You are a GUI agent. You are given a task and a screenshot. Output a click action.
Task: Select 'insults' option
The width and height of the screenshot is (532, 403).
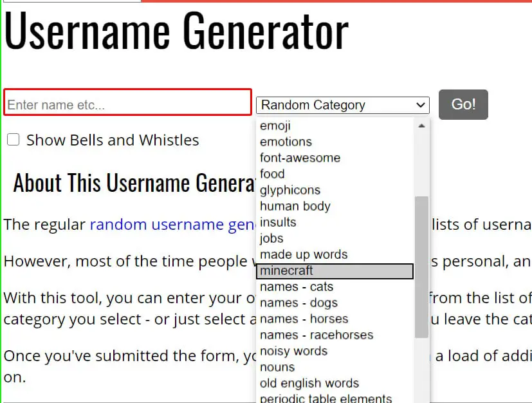coord(335,222)
